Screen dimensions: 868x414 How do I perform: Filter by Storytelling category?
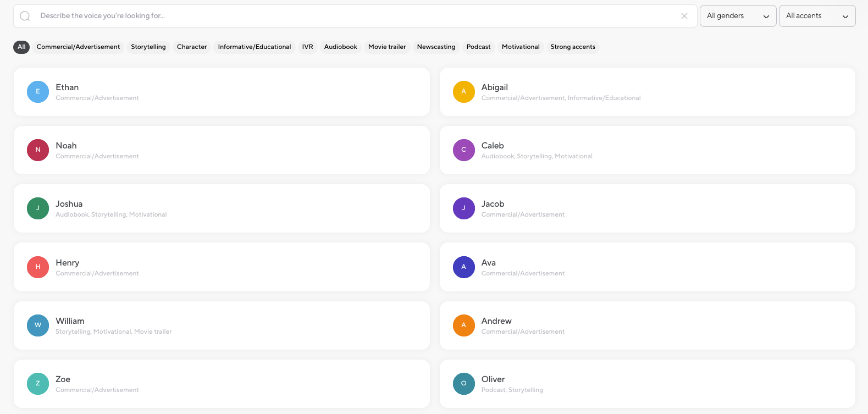[148, 47]
